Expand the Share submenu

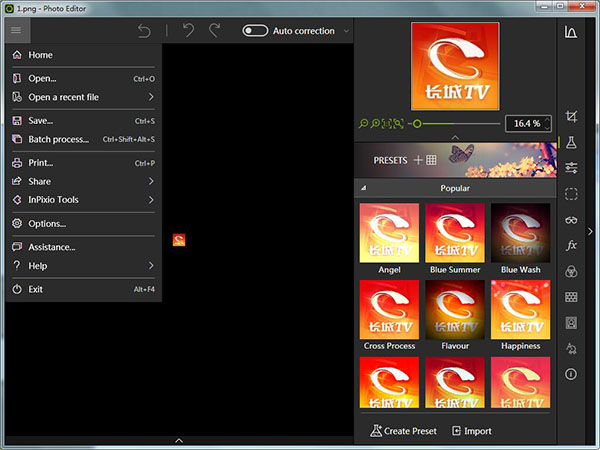pos(83,181)
